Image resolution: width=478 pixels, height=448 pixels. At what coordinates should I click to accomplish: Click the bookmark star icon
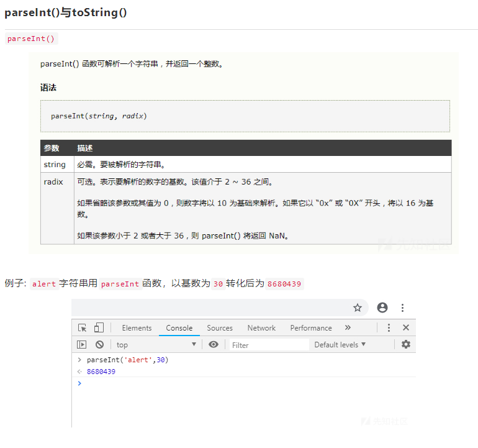pos(358,308)
